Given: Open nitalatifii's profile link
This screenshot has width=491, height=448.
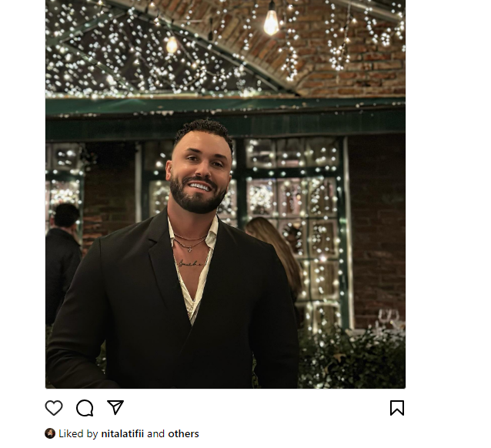Looking at the screenshot, I should (x=122, y=433).
